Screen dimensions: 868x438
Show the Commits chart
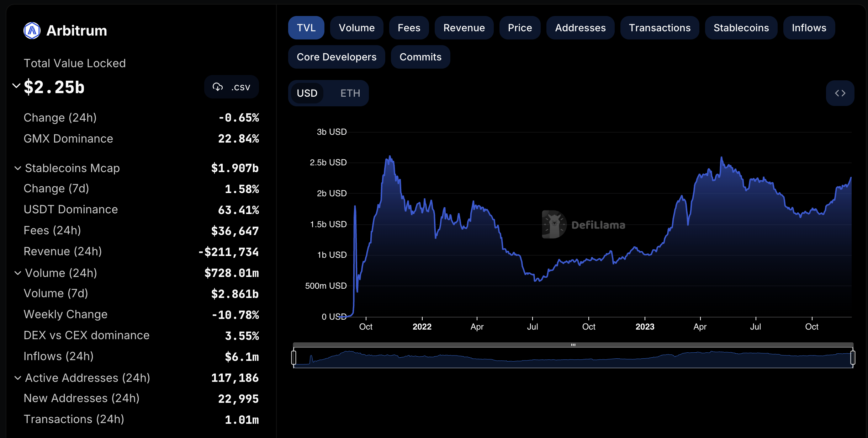pos(420,57)
